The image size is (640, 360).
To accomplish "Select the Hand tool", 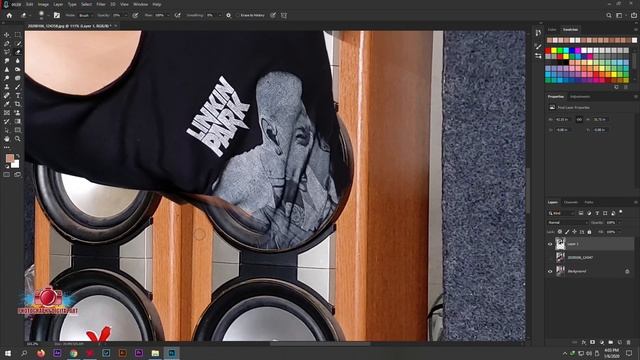I will click(7, 139).
